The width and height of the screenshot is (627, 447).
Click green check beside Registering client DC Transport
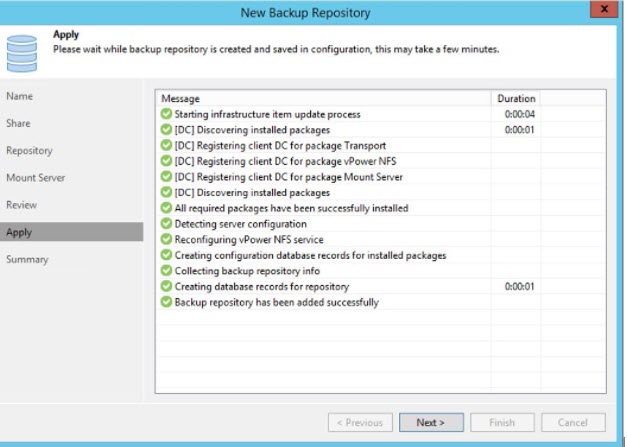(x=166, y=146)
